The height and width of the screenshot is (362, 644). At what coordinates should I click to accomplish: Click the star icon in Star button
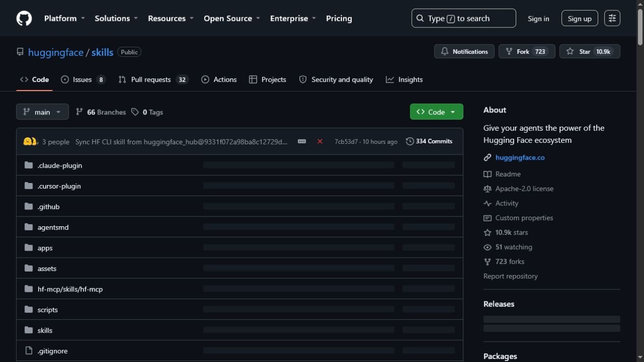570,51
